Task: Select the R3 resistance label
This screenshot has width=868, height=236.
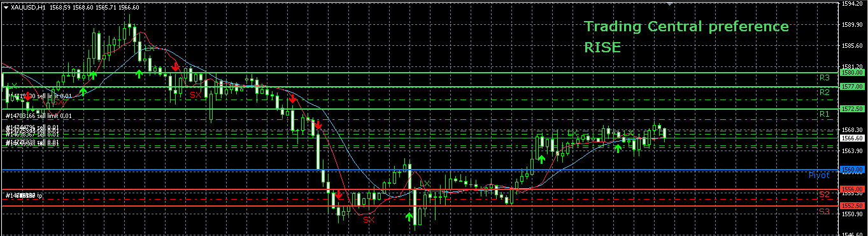Action: (824, 77)
